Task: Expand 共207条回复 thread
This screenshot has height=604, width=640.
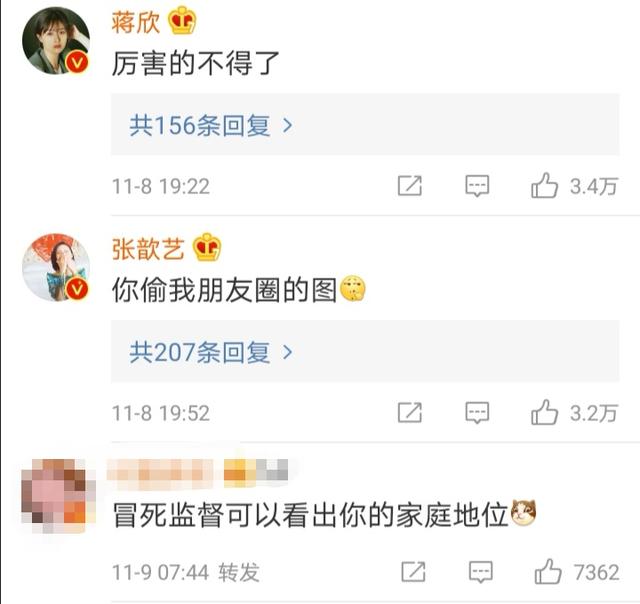Action: click(x=365, y=351)
